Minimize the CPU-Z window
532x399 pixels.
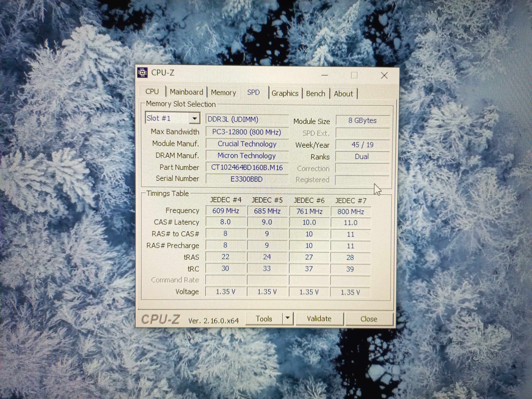[324, 75]
